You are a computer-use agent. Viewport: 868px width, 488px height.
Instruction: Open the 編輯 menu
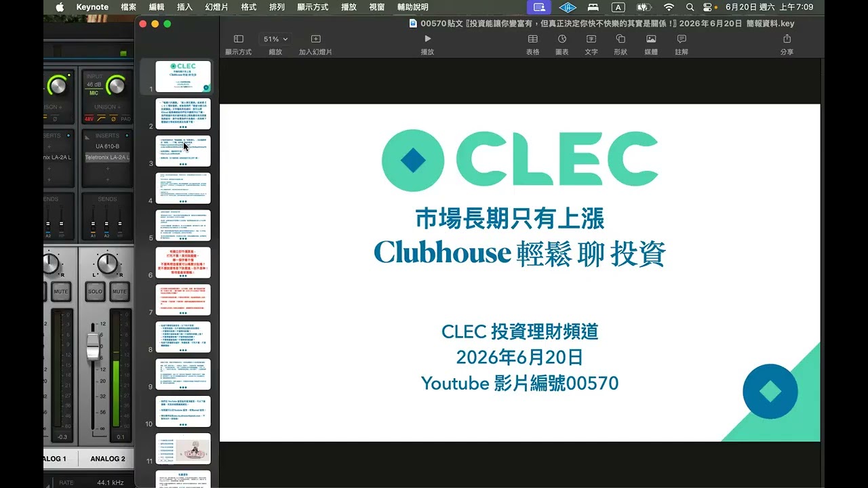click(157, 7)
